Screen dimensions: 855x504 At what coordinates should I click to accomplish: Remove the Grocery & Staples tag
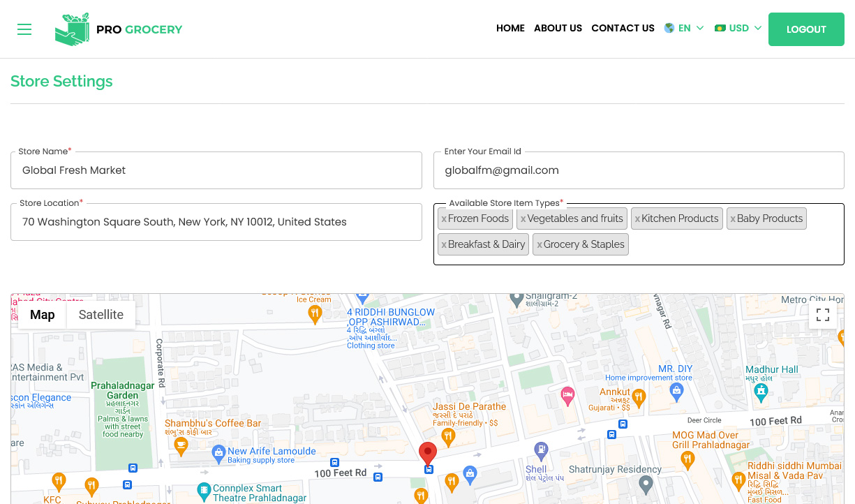[540, 245]
